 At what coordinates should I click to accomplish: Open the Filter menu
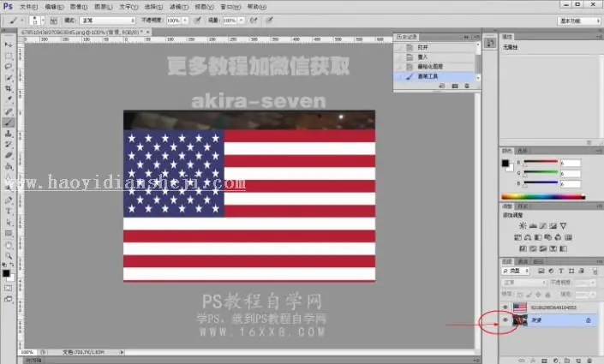179,7
